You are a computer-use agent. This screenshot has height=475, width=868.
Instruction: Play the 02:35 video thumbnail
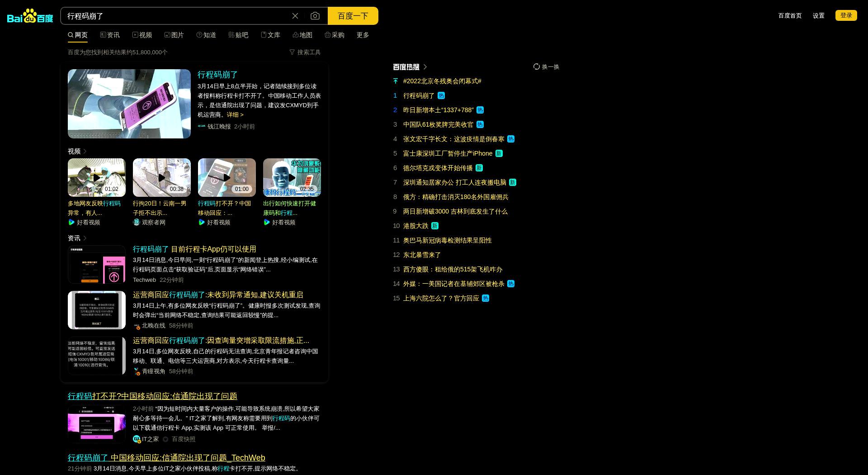(292, 177)
